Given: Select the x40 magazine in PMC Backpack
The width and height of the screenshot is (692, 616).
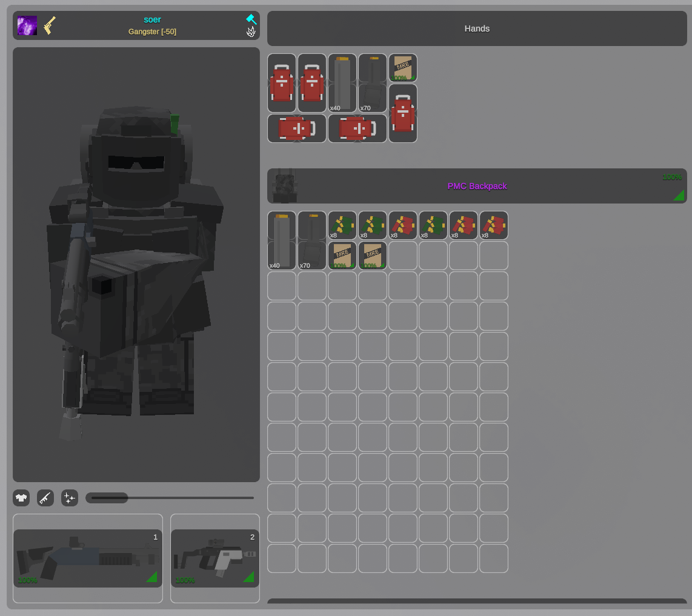Looking at the screenshot, I should tap(282, 240).
